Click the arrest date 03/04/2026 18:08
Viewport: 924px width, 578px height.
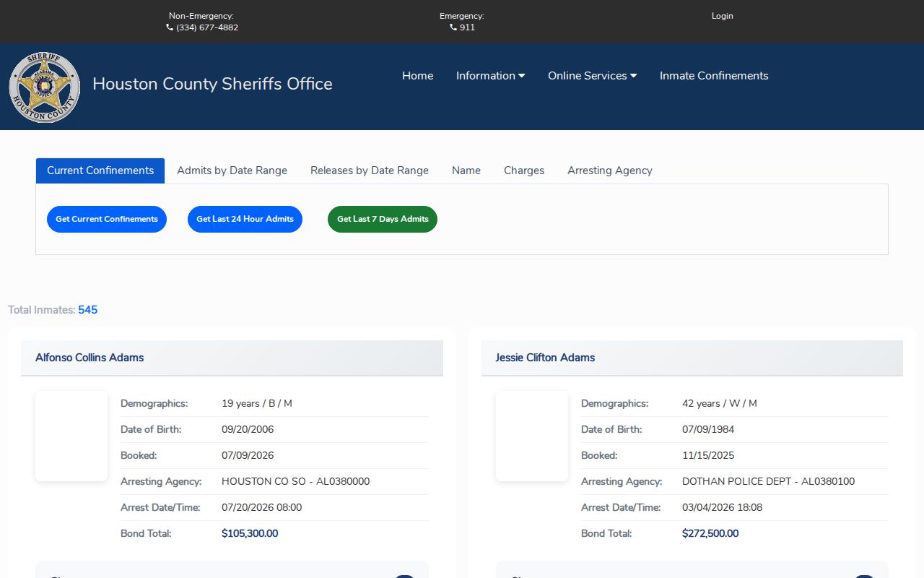pos(723,508)
